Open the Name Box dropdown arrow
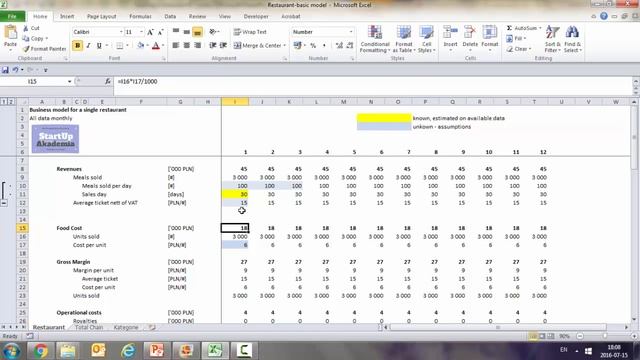Viewport: 640px width, 360px height. tap(69, 82)
